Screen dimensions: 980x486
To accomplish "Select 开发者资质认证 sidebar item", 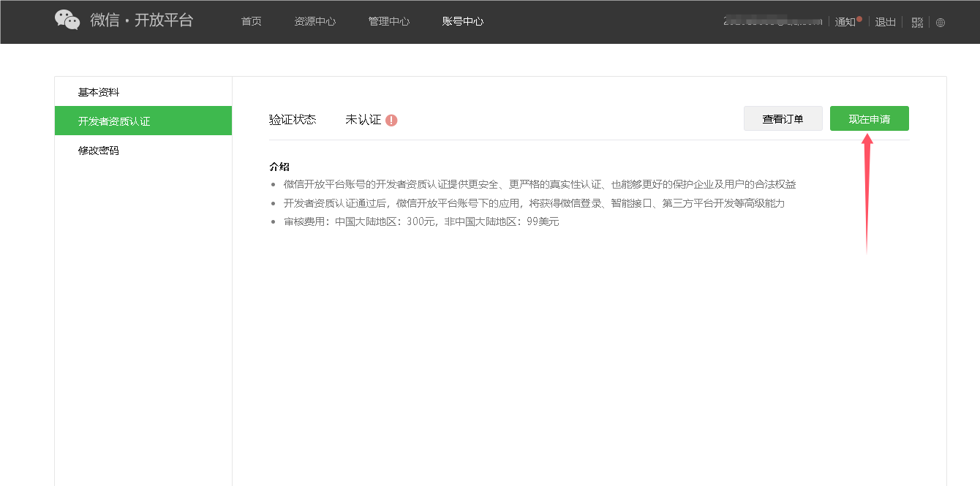I will point(143,121).
